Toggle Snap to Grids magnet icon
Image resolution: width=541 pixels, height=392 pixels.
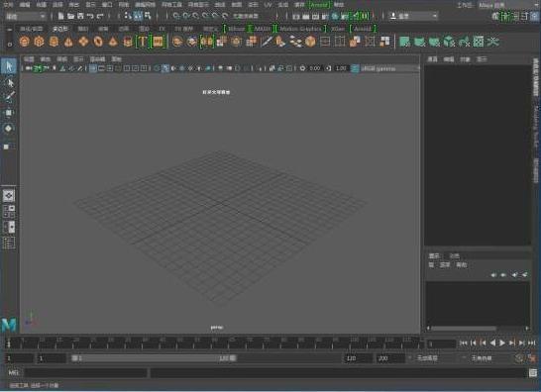point(176,16)
